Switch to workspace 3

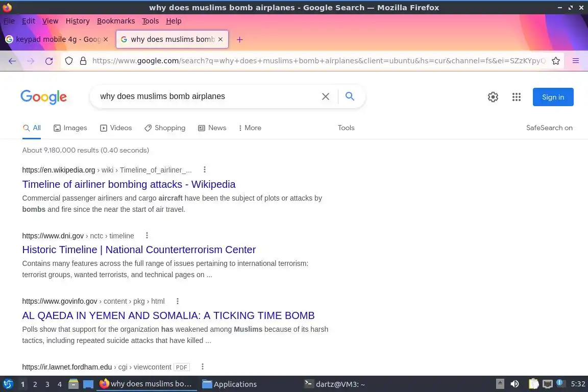click(x=47, y=384)
